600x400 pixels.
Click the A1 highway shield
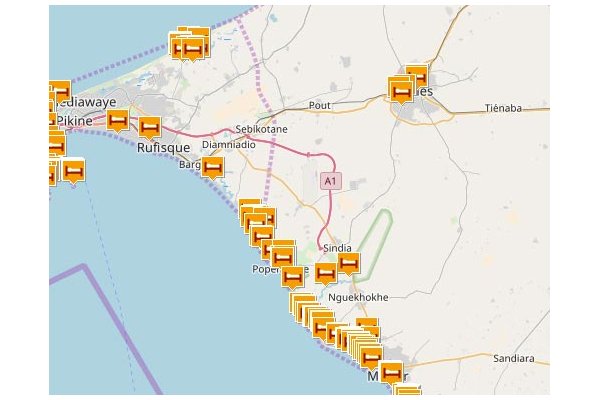[331, 181]
